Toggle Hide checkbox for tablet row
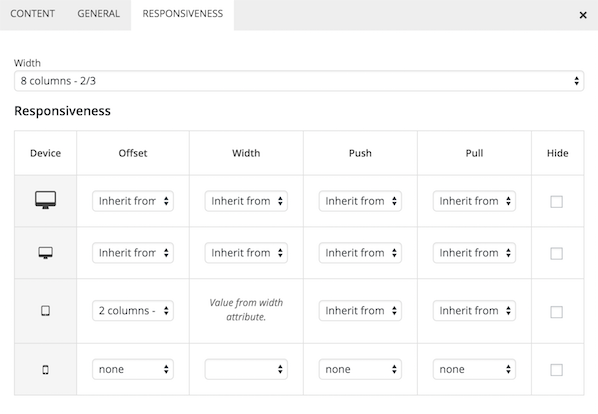The width and height of the screenshot is (598, 414). (x=556, y=312)
